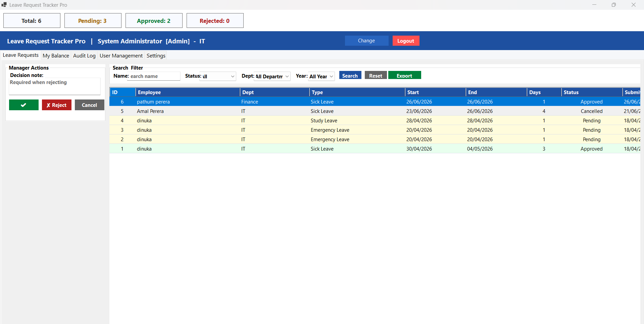Open the My Balance tab
The height and width of the screenshot is (324, 644).
point(56,56)
